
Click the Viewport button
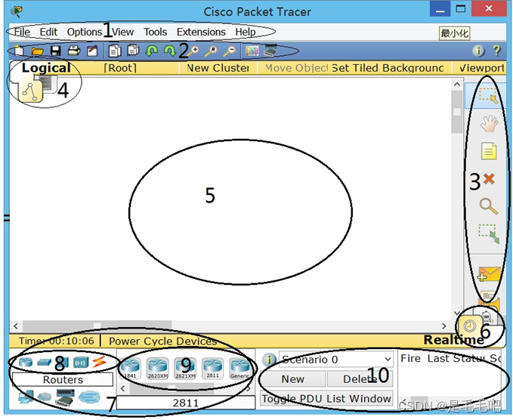click(x=481, y=68)
